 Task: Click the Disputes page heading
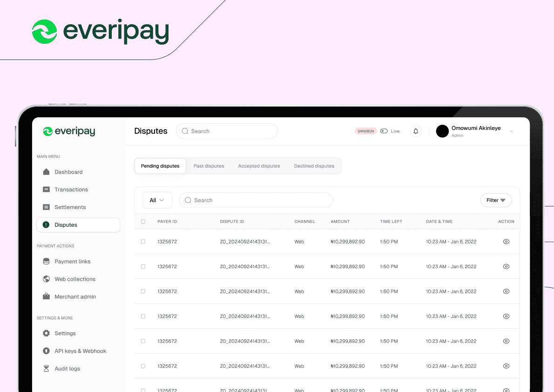tap(151, 131)
